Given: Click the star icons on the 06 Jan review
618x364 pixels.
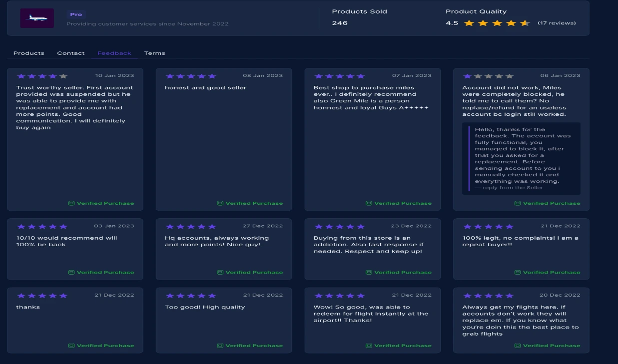Looking at the screenshot, I should coord(488,76).
